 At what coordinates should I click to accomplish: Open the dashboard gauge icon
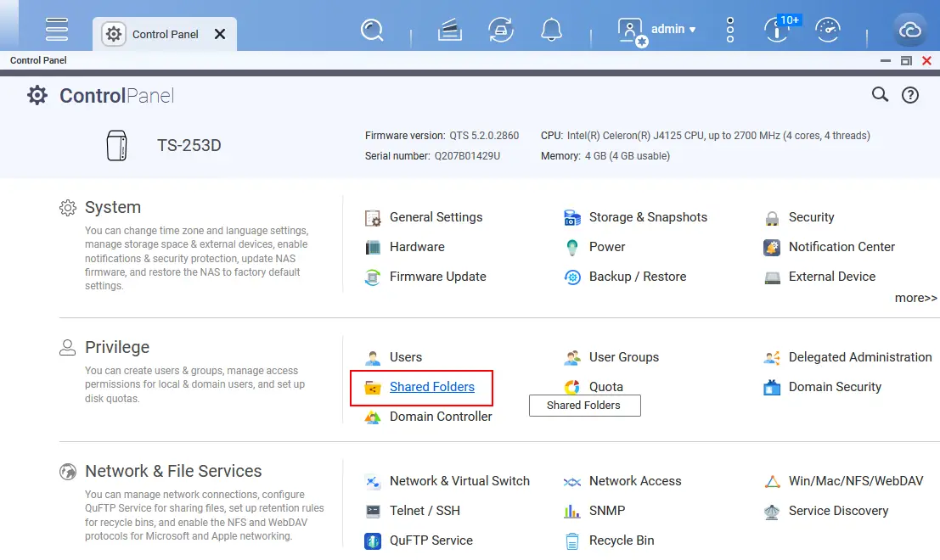(x=827, y=30)
